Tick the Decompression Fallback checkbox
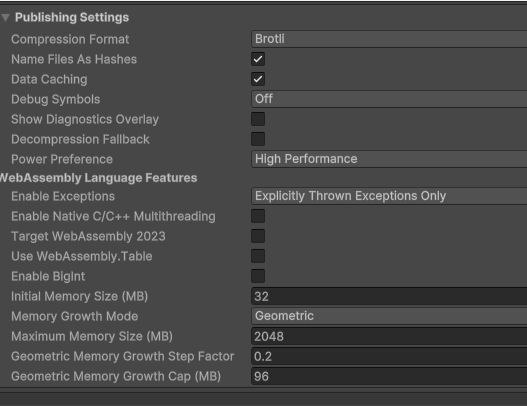This screenshot has width=527, height=406. [258, 139]
